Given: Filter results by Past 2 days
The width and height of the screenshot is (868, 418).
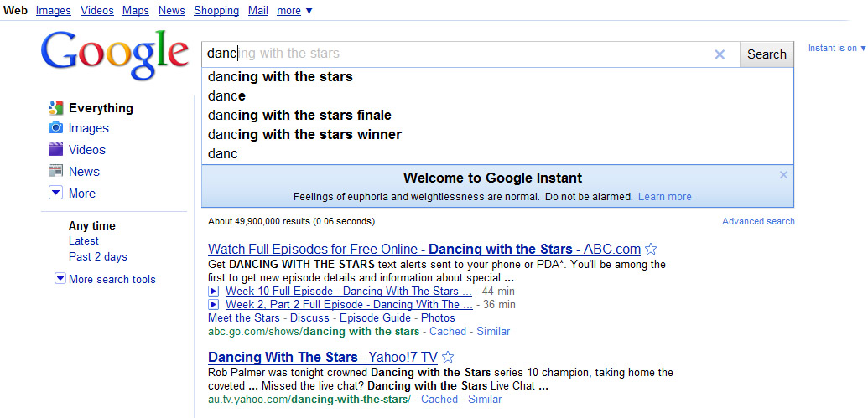Looking at the screenshot, I should (x=98, y=256).
